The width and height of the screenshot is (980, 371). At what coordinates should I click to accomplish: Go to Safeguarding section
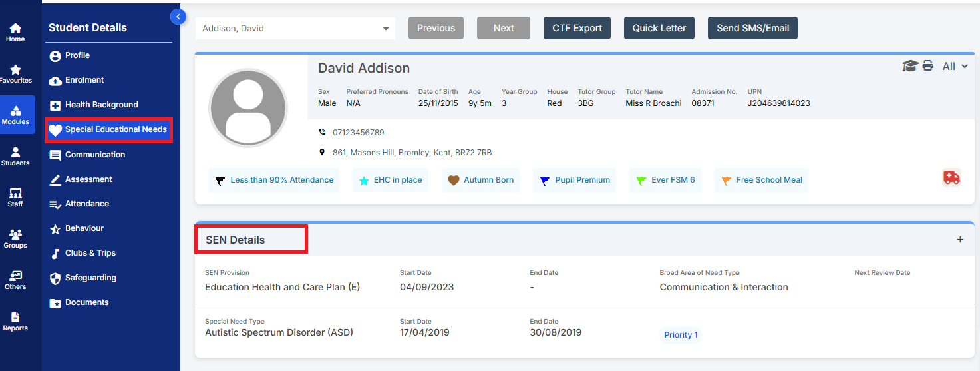(90, 278)
